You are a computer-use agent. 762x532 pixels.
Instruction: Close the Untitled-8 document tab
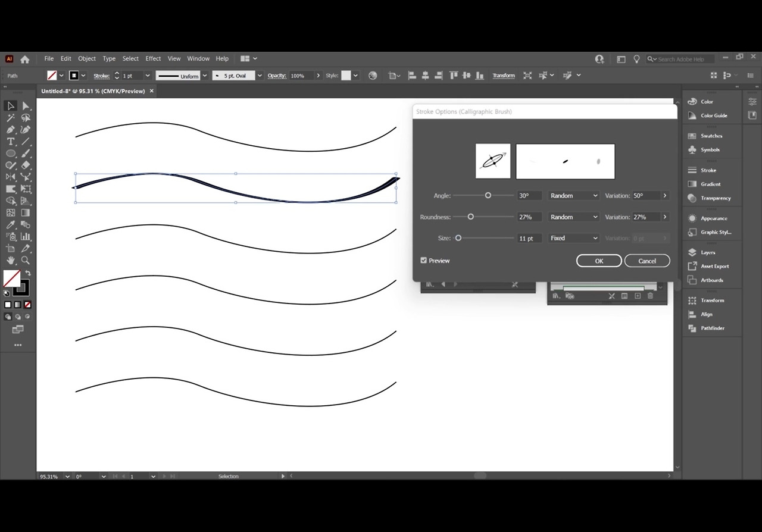(x=152, y=91)
